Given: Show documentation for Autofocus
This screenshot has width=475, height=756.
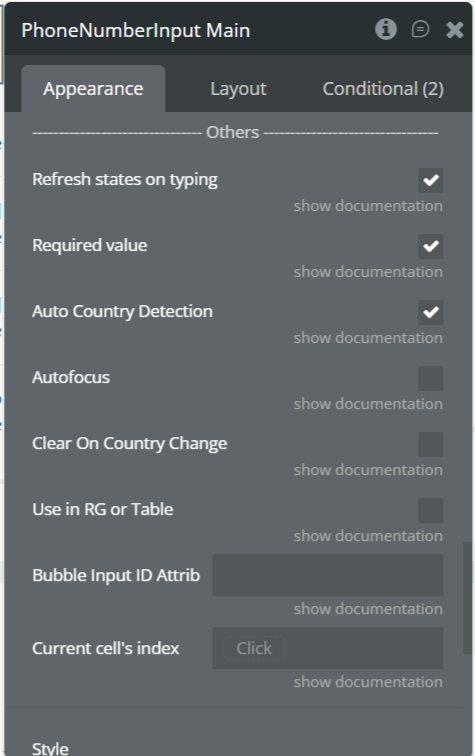Looking at the screenshot, I should tap(368, 404).
